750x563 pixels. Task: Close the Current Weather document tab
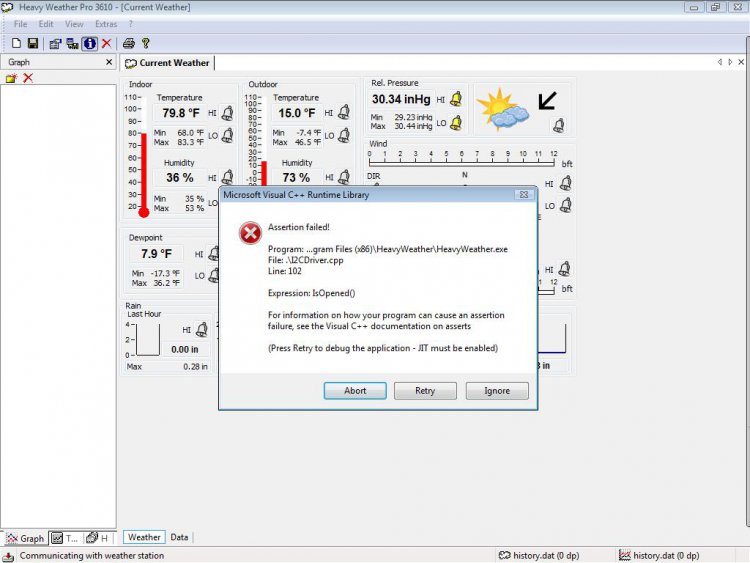pyautogui.click(x=741, y=62)
